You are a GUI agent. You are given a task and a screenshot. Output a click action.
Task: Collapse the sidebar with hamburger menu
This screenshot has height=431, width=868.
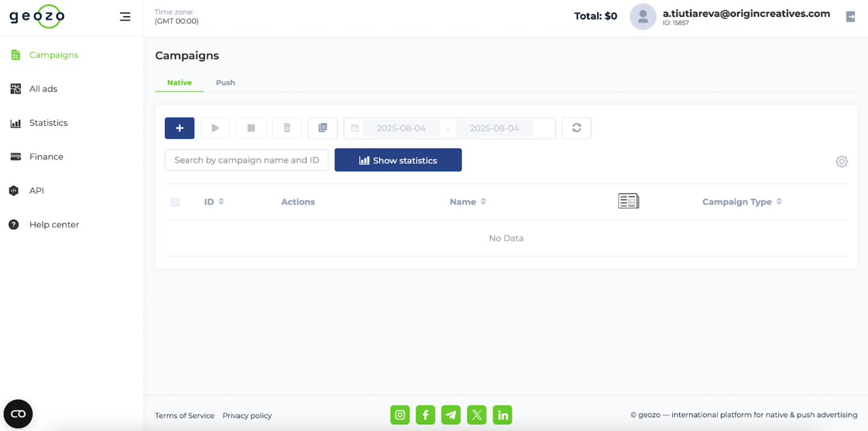coord(125,17)
